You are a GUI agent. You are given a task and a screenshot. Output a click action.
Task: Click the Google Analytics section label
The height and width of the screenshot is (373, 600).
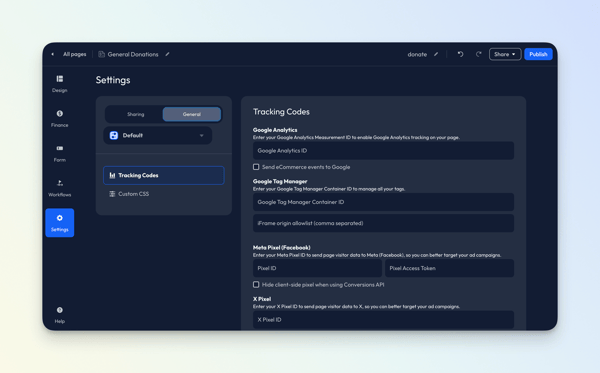pos(275,130)
